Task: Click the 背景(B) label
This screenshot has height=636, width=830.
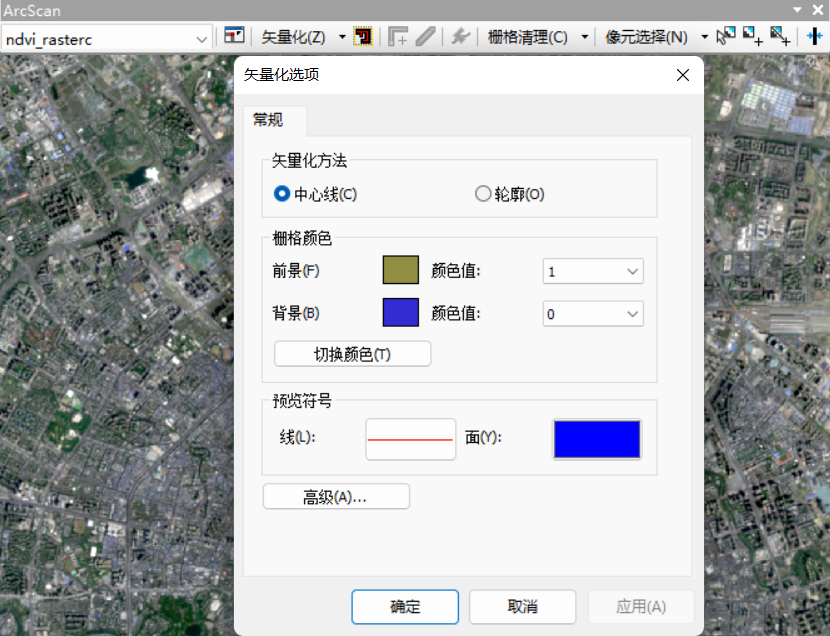Action: (295, 313)
